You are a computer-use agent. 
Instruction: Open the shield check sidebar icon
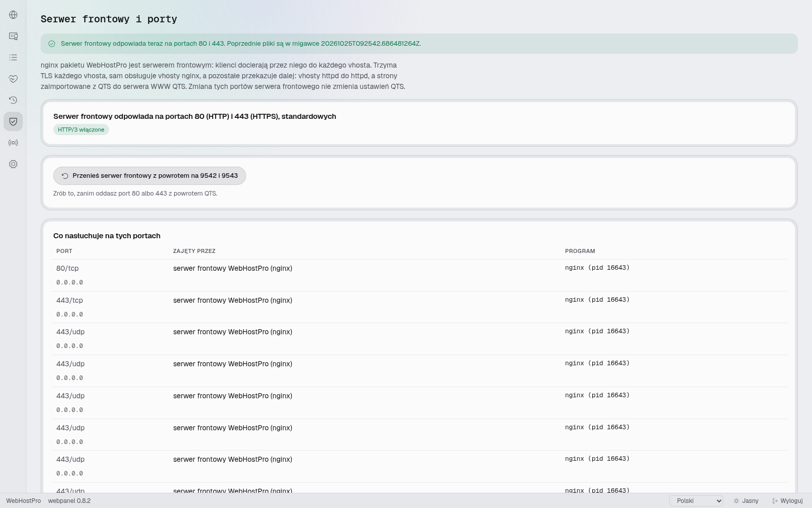13,121
